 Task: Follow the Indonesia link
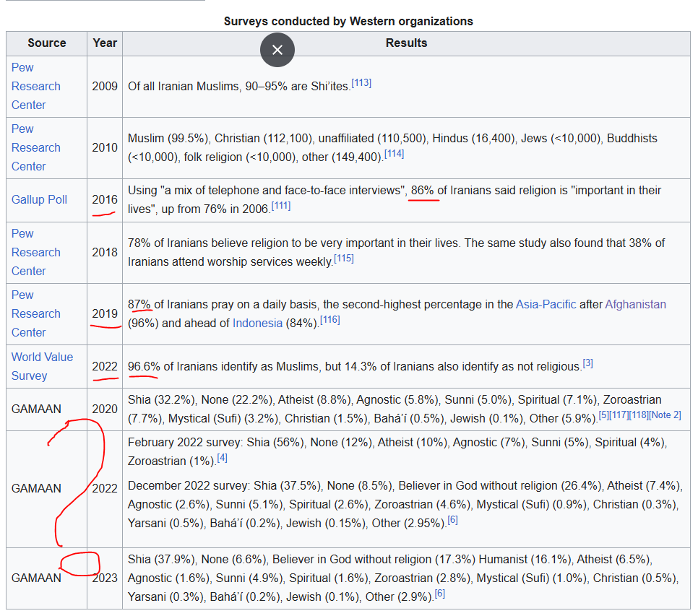click(257, 324)
